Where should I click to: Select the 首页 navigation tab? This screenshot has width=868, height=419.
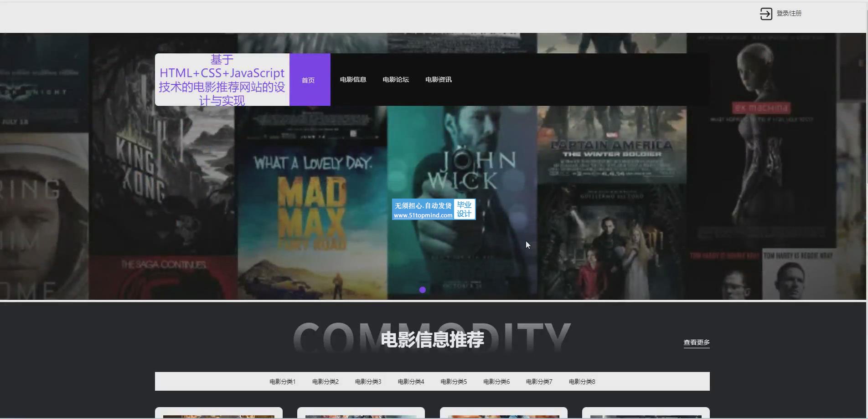[x=310, y=80]
